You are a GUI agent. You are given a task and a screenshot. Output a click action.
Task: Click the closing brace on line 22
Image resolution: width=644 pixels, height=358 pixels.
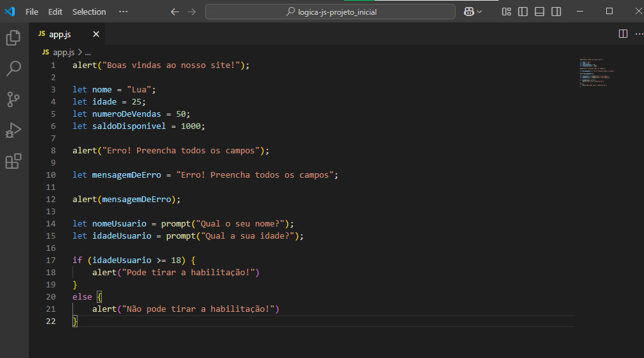coord(75,321)
